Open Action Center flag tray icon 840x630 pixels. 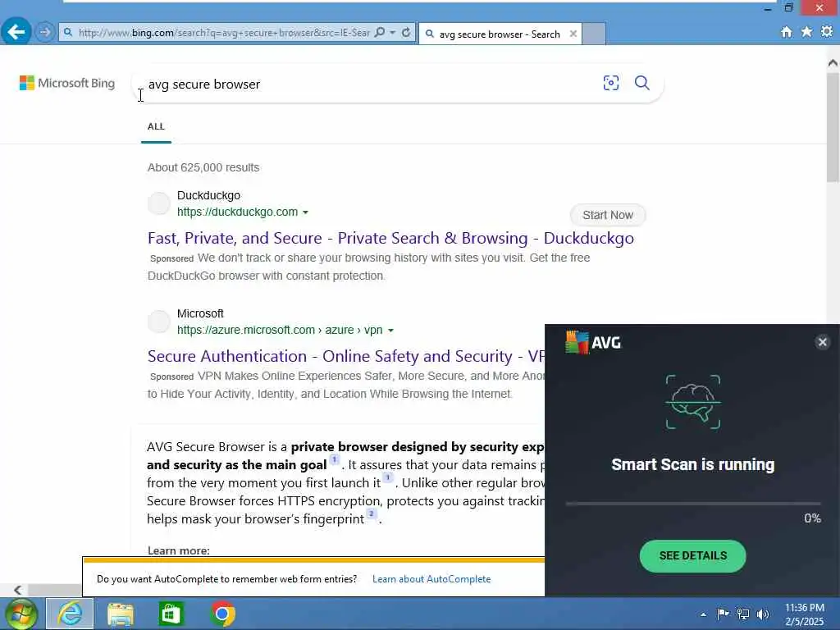click(x=723, y=614)
